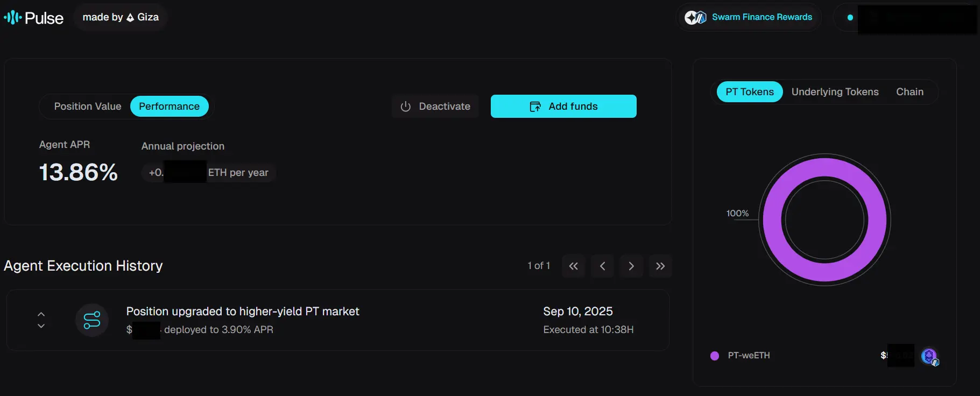Deactivate the agent

[x=435, y=107]
